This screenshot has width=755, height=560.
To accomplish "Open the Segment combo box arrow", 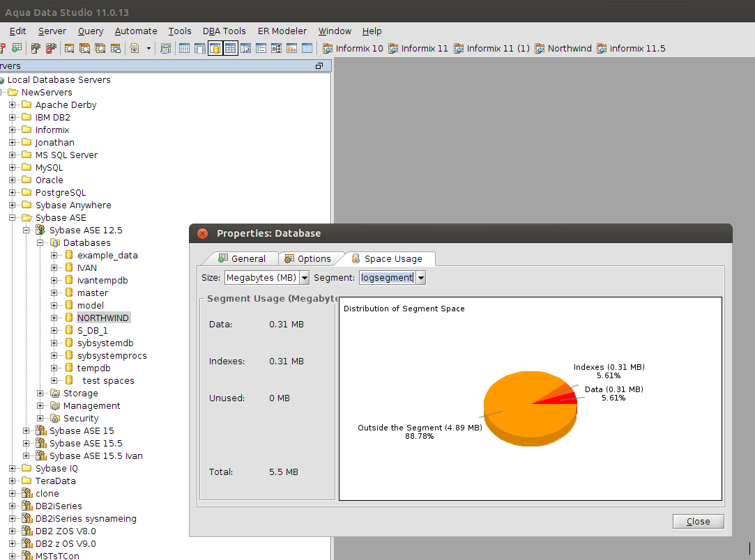I will [421, 278].
